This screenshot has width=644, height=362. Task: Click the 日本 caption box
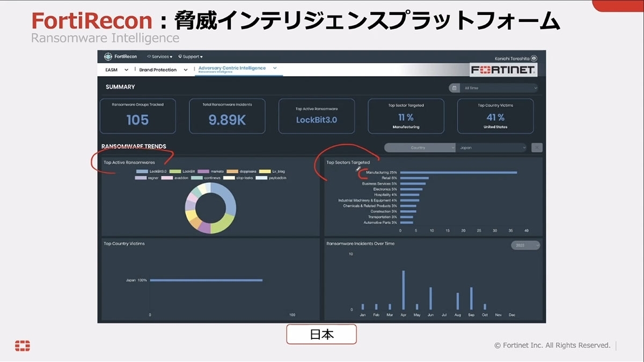pos(321,334)
